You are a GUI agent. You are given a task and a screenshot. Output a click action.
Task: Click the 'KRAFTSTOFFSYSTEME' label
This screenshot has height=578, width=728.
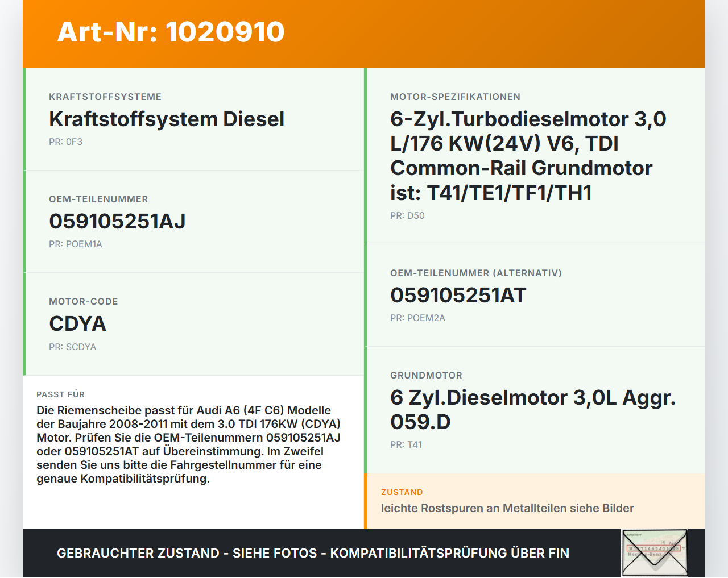[105, 97]
